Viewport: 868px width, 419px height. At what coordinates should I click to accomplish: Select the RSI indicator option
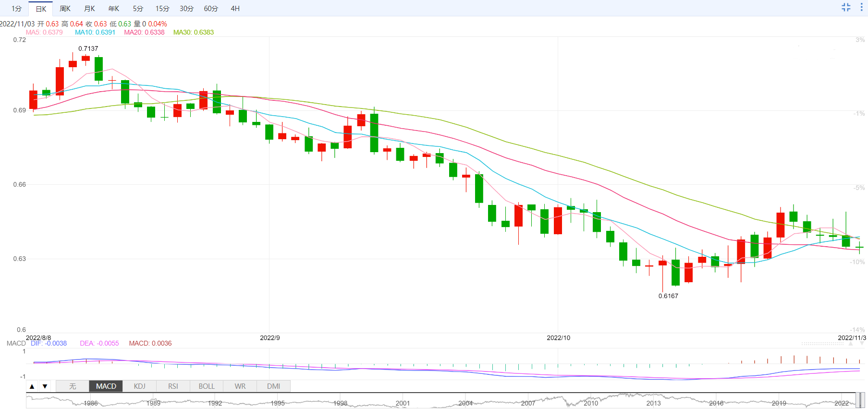(x=173, y=386)
